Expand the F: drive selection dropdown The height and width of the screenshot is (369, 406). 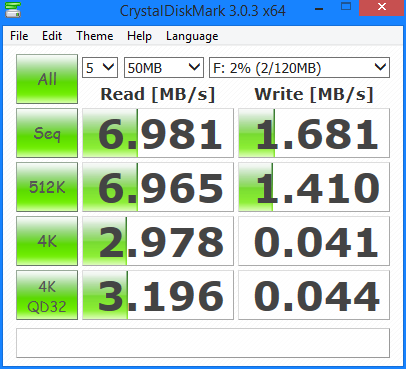click(299, 68)
